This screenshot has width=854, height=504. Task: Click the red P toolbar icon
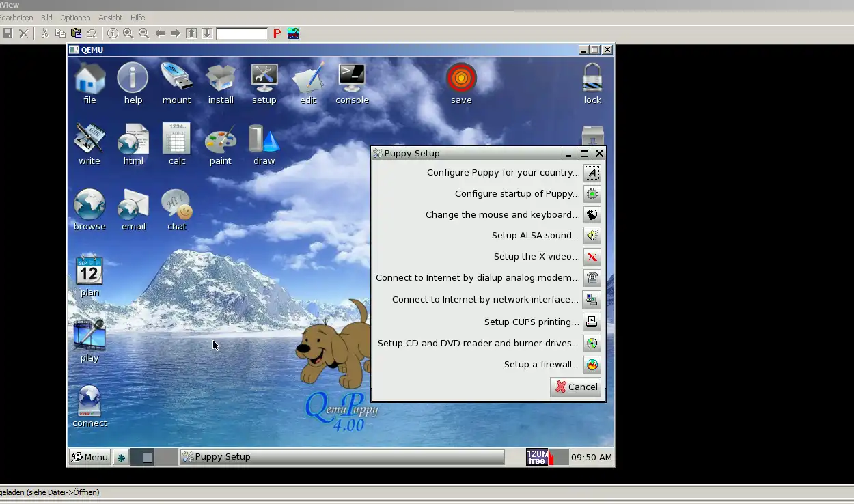tap(277, 33)
